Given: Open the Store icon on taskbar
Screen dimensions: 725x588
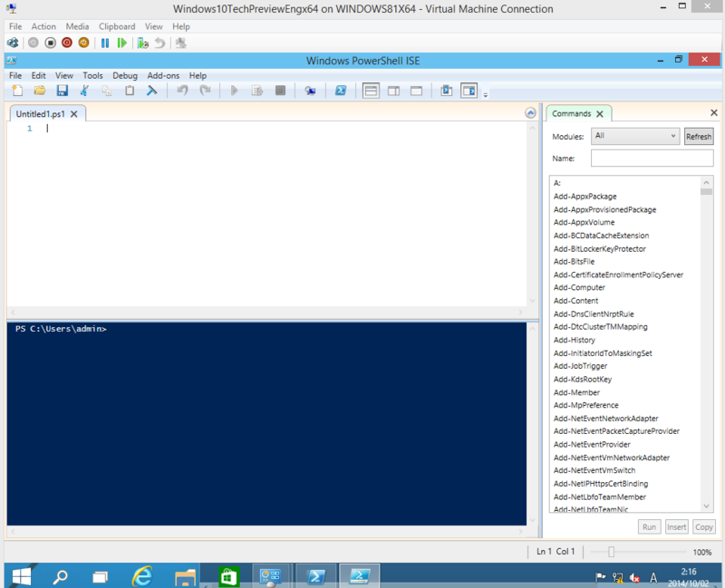Looking at the screenshot, I should [229, 576].
